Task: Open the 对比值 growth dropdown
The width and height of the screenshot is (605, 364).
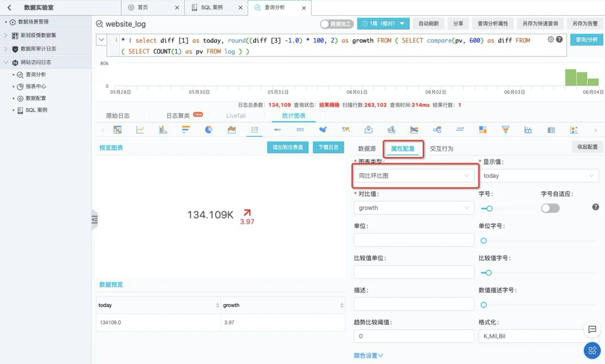Action: tap(414, 208)
